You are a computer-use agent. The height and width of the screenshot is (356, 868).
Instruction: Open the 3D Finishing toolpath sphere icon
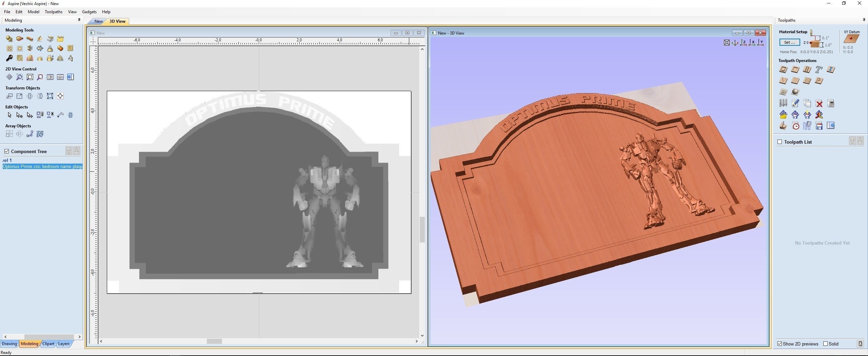(795, 92)
